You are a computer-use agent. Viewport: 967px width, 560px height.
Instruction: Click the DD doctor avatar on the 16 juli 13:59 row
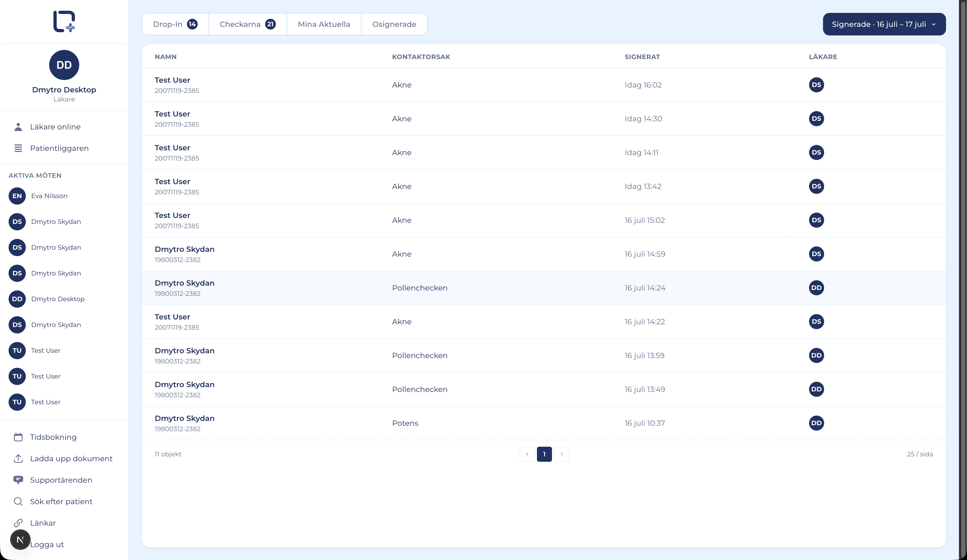816,355
